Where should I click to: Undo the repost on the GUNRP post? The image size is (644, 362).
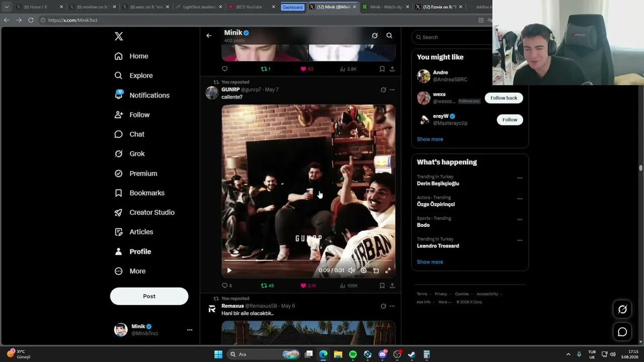click(x=267, y=286)
